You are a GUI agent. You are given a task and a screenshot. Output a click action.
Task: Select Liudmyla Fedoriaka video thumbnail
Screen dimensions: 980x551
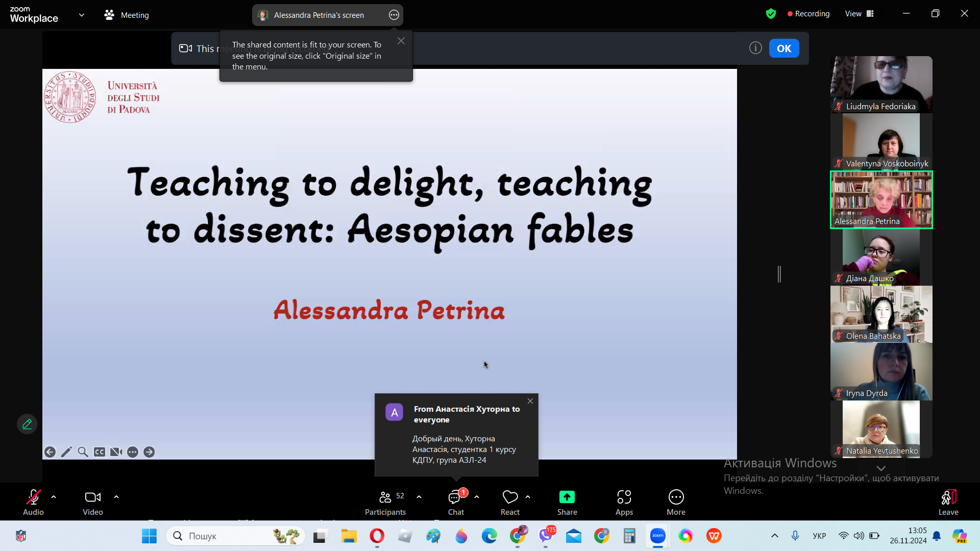[881, 84]
